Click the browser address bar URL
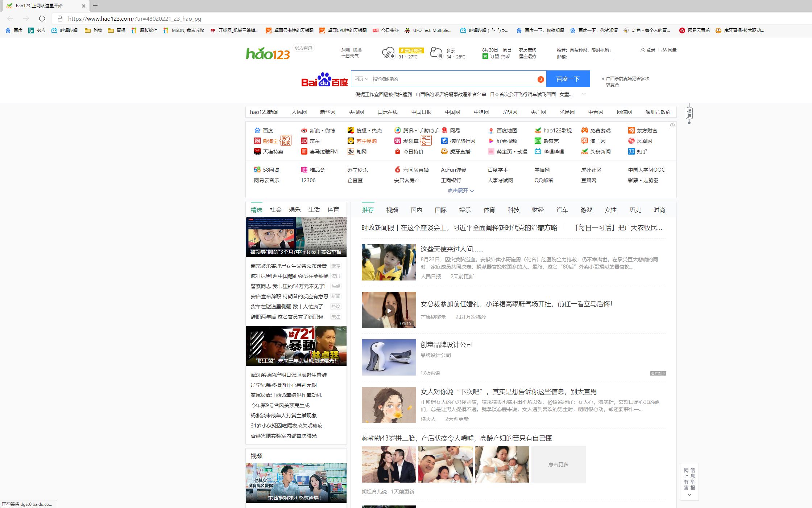This screenshot has width=812, height=508. click(134, 19)
